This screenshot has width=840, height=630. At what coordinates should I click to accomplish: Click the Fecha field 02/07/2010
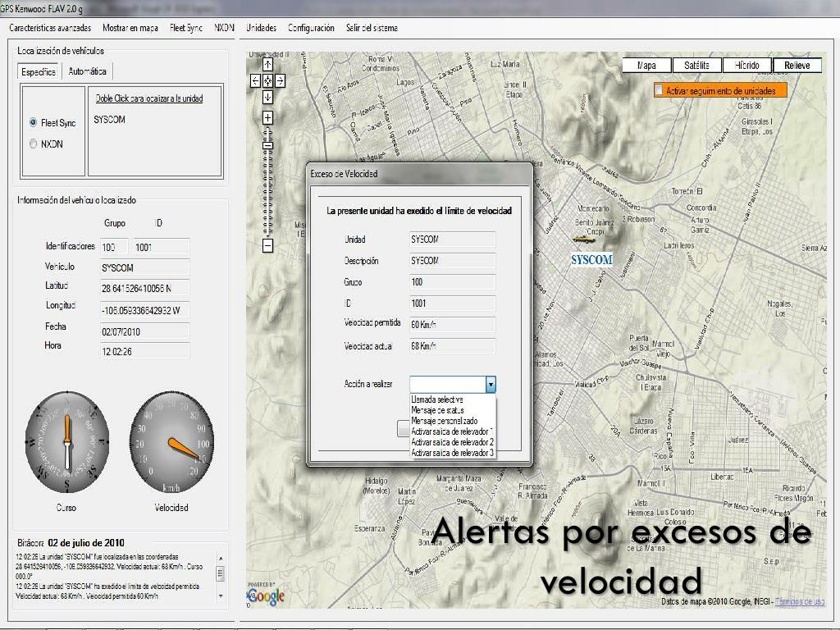144,331
